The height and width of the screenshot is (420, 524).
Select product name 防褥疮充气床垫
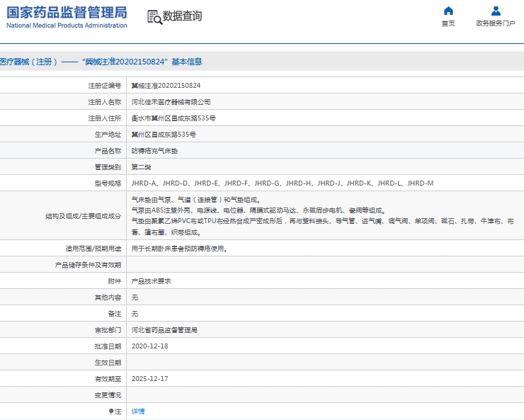pyautogui.click(x=154, y=151)
